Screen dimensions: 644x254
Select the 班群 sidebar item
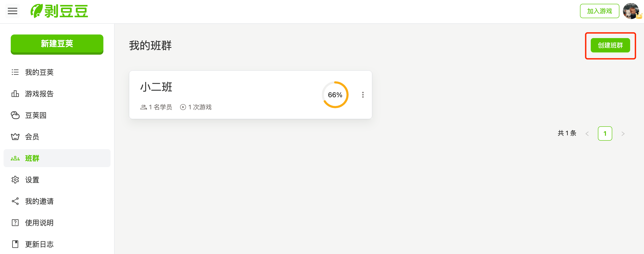(57, 158)
